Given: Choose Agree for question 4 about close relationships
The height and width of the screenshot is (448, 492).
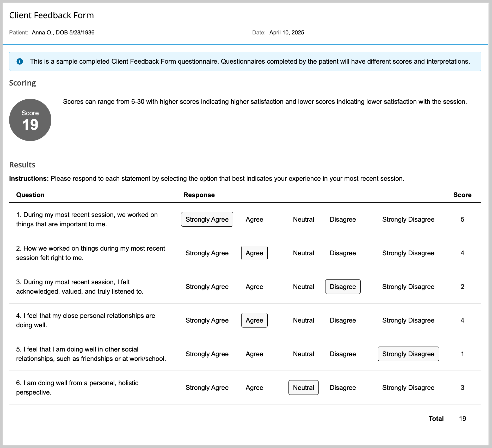Looking at the screenshot, I should coord(254,320).
